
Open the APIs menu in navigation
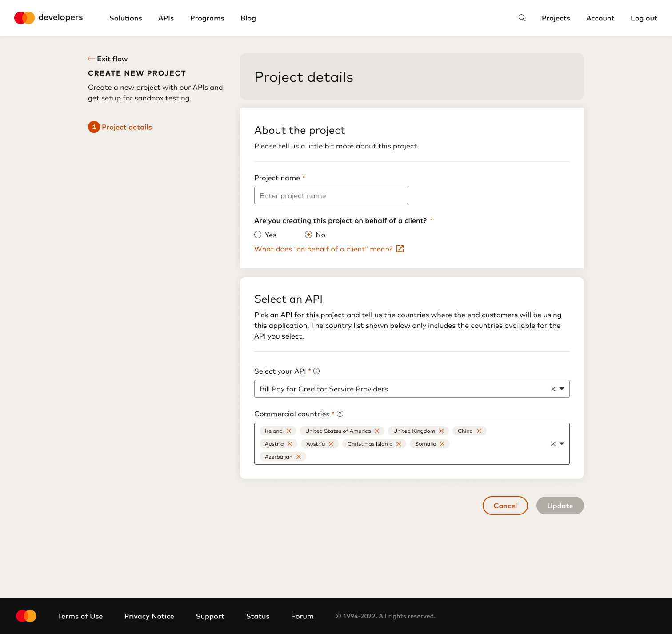[166, 18]
